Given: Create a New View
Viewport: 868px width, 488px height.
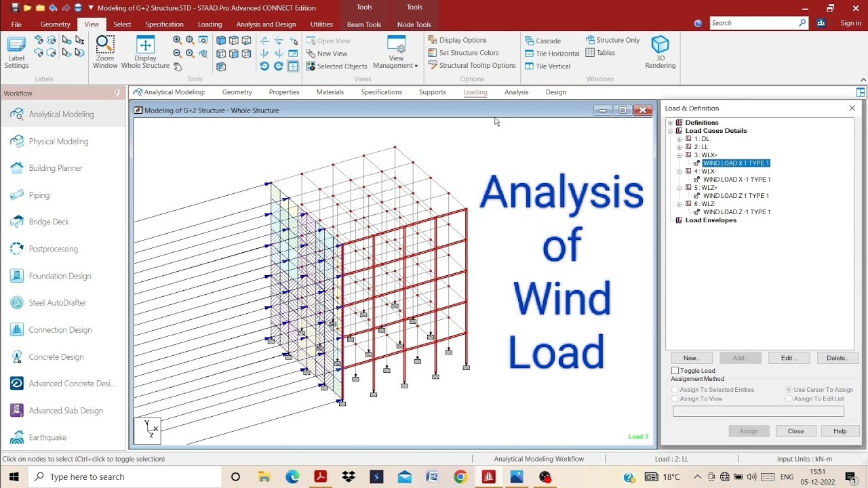Looking at the screenshot, I should (327, 54).
